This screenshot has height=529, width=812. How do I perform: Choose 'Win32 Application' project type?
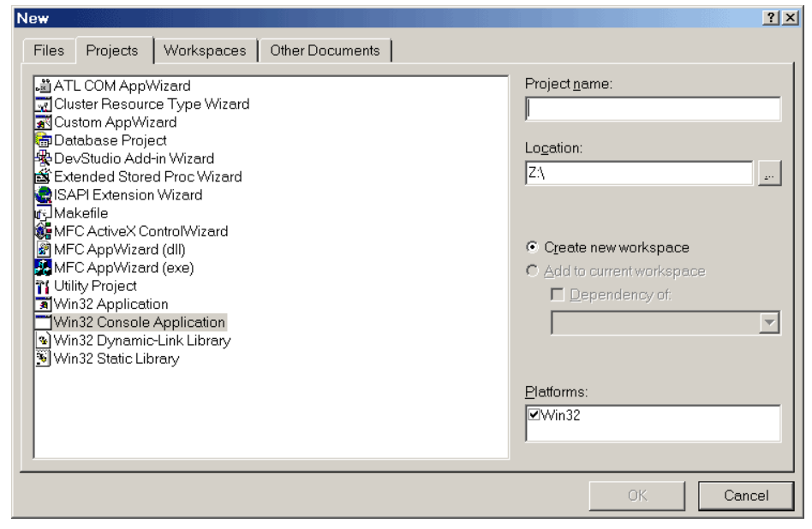[x=111, y=304]
